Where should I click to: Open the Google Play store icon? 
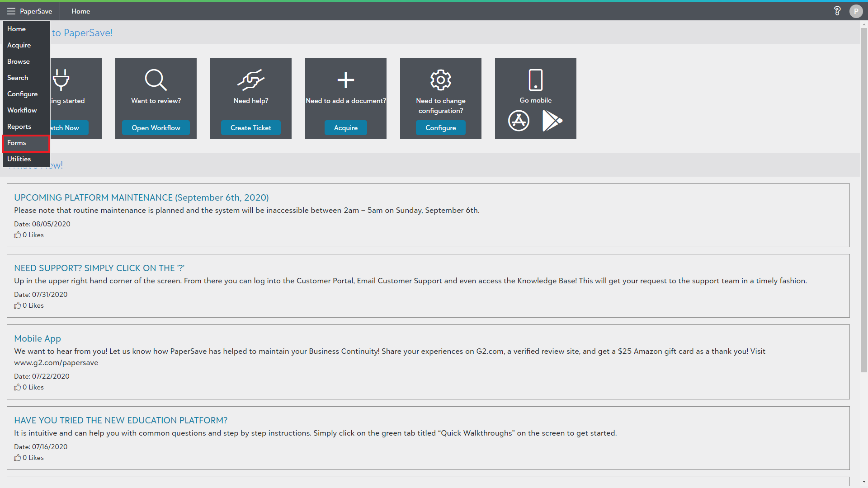pos(552,121)
